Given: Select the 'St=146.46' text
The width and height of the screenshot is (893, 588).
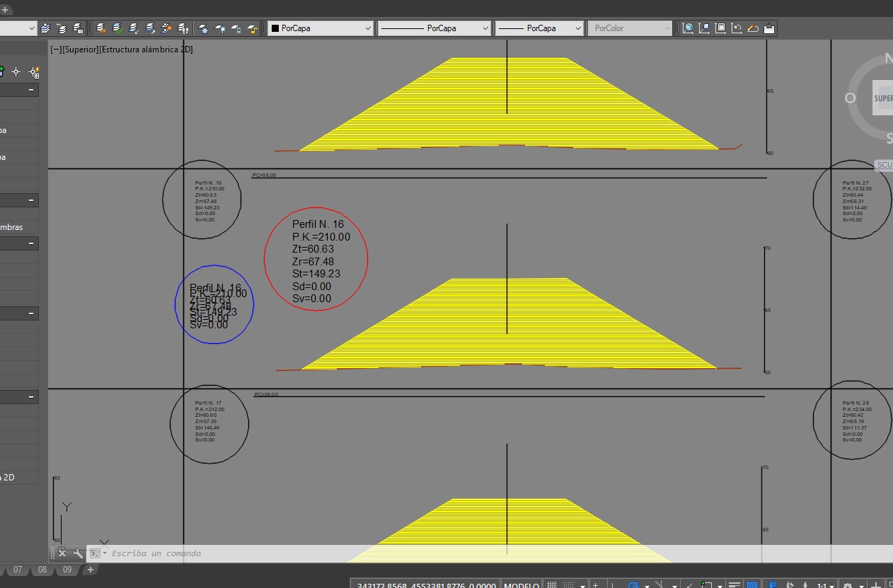Looking at the screenshot, I should pyautogui.click(x=207, y=428).
